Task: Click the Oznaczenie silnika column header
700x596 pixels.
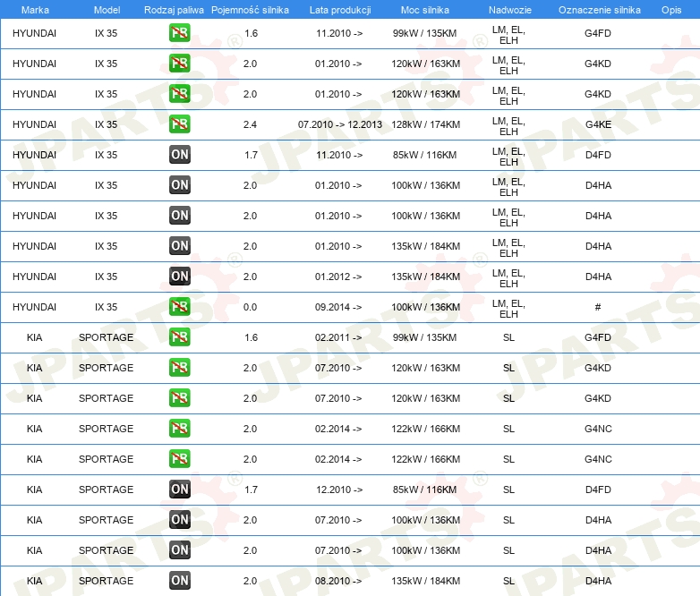Action: click(599, 9)
